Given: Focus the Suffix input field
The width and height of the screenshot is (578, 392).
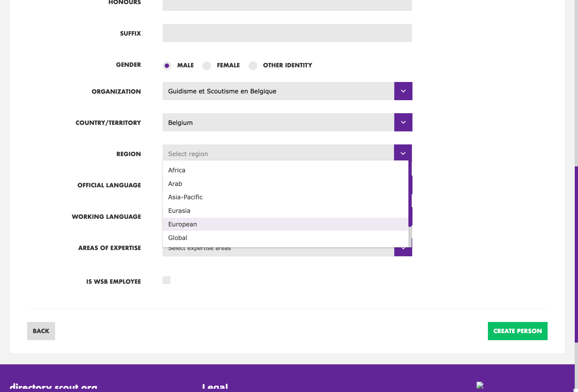Looking at the screenshot, I should [x=287, y=33].
